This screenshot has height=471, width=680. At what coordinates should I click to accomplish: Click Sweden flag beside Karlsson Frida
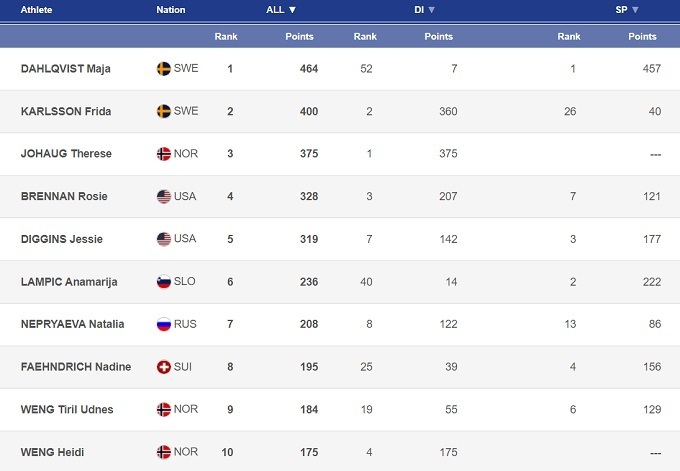(164, 111)
